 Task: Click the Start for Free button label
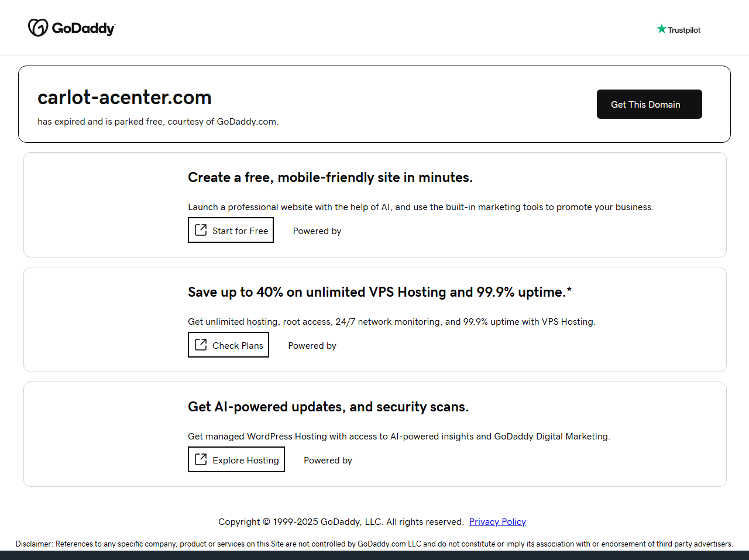click(240, 231)
